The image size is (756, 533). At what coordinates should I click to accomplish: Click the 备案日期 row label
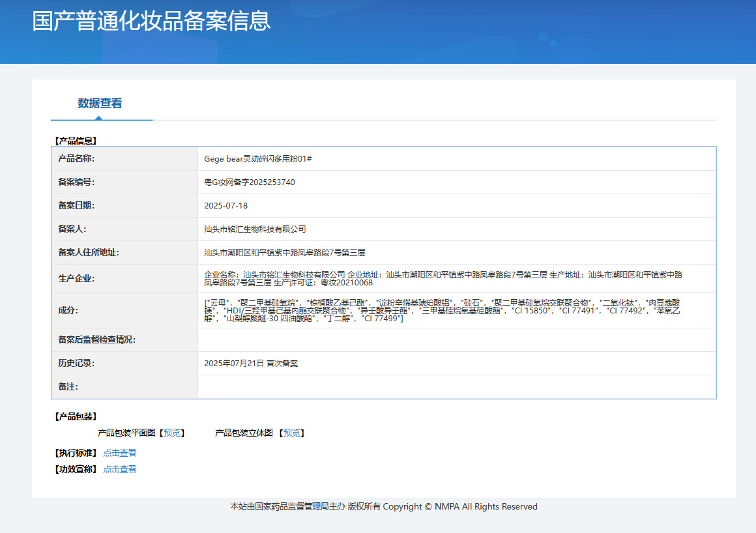pyautogui.click(x=76, y=206)
